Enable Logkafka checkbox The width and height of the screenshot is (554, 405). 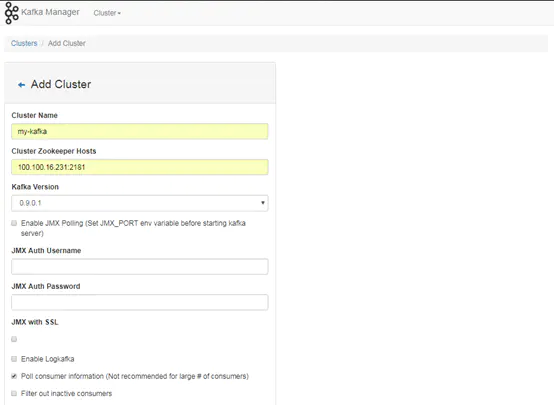point(14,359)
